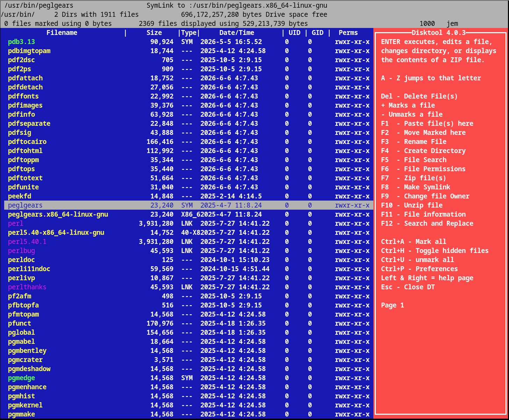Viewport: 509px width, 420px height.
Task: Click the 'F11 - File information' help line
Action: [x=423, y=215]
